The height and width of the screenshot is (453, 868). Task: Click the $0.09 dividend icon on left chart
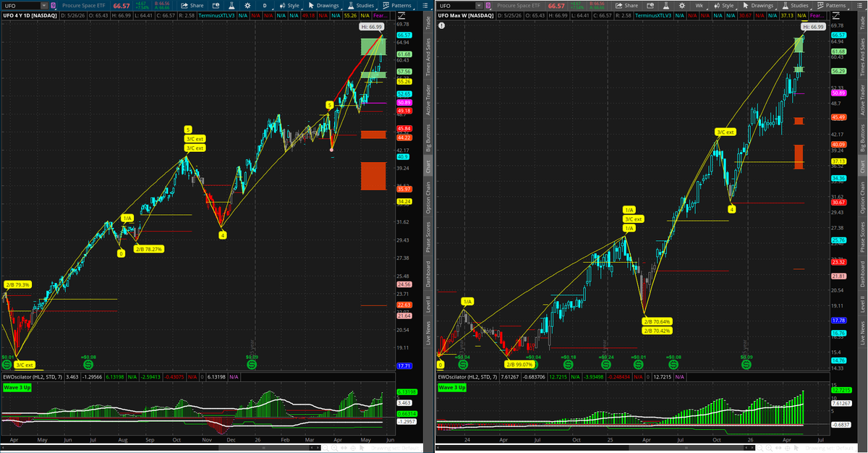tap(252, 364)
